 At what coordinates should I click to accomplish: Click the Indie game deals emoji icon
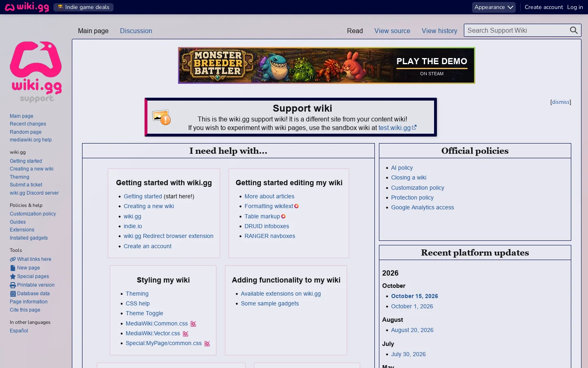pyautogui.click(x=60, y=7)
